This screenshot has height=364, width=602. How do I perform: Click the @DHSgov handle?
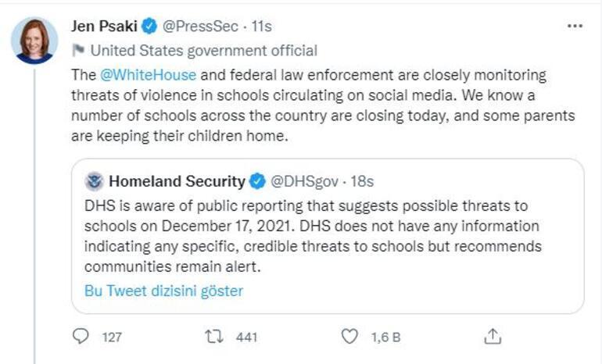[x=305, y=182]
